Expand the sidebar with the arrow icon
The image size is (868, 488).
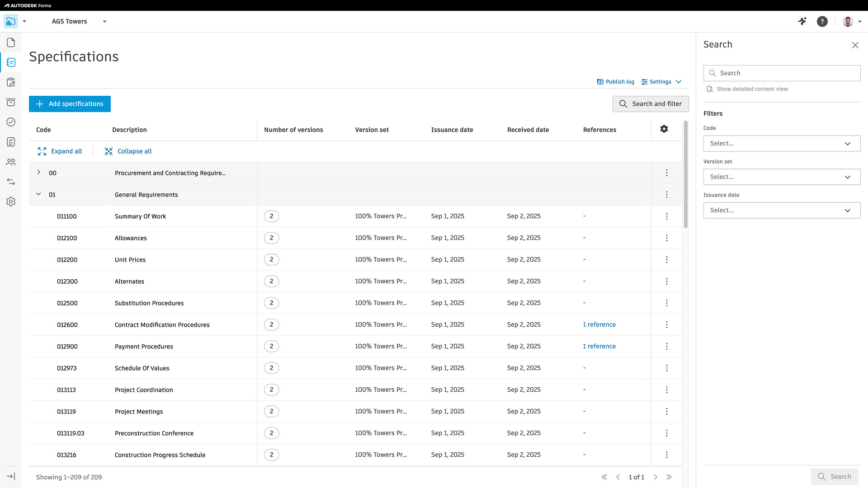pos(11,476)
